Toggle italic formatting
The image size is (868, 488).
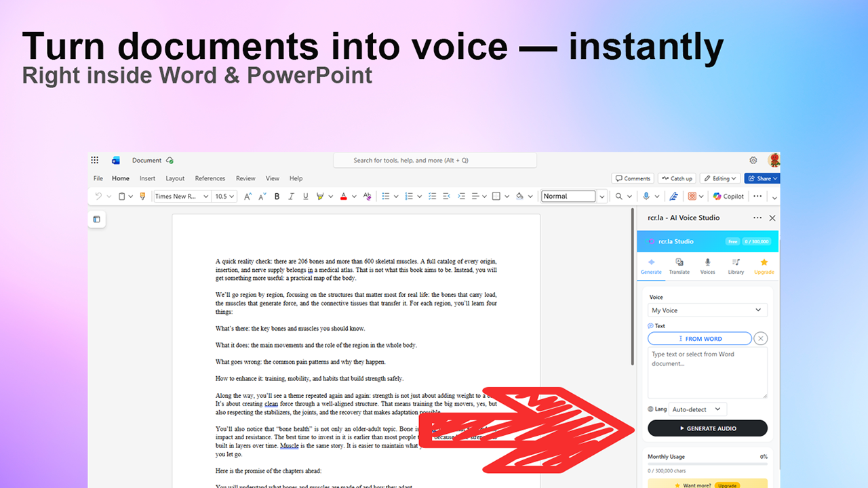(x=292, y=197)
